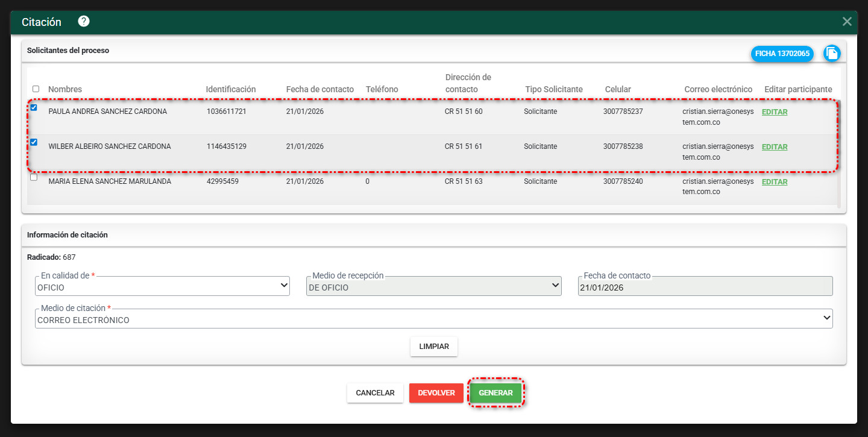Click the CANCELAR button
Image resolution: width=868 pixels, height=437 pixels.
click(375, 393)
